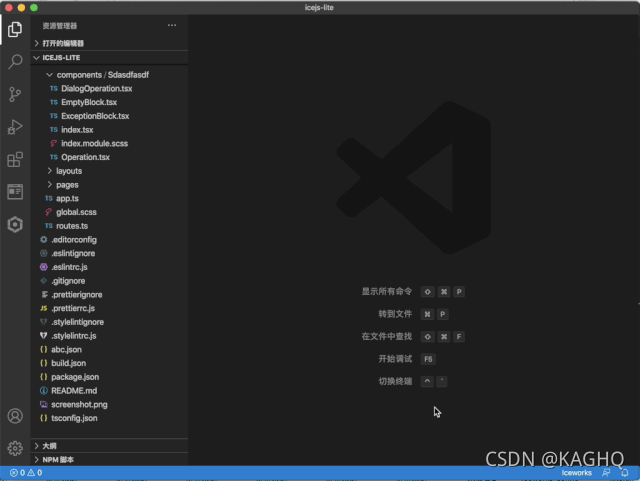640x481 pixels.
Task: Open index.tsx file
Action: click(109, 130)
